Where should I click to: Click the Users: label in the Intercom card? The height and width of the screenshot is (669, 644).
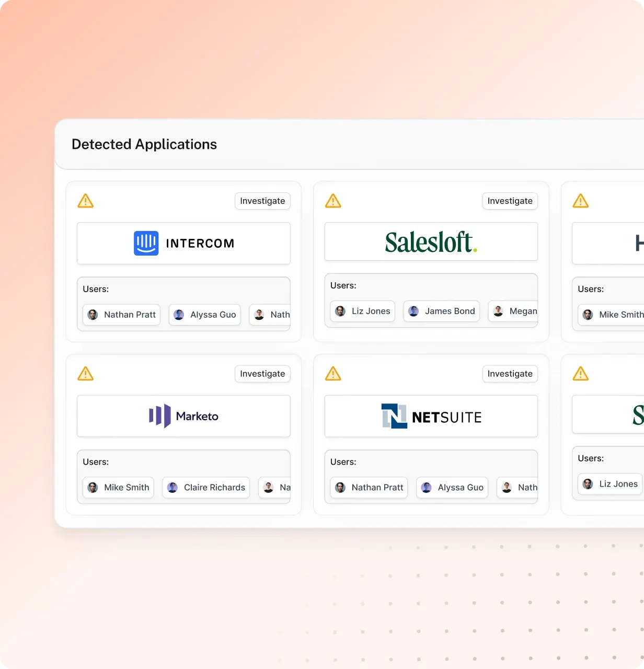point(96,289)
